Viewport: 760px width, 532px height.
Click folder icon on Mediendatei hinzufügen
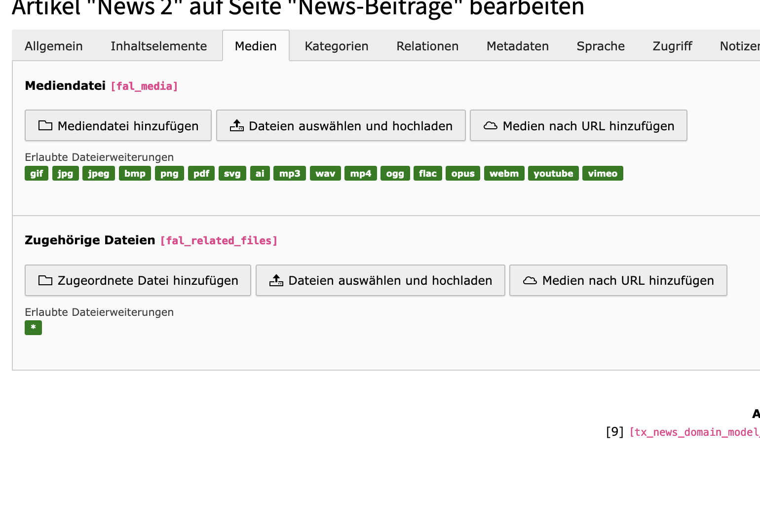(45, 126)
